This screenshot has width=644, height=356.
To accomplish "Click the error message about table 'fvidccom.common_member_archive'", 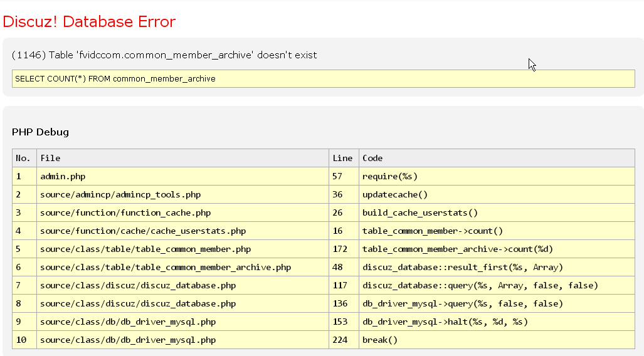I will click(164, 55).
